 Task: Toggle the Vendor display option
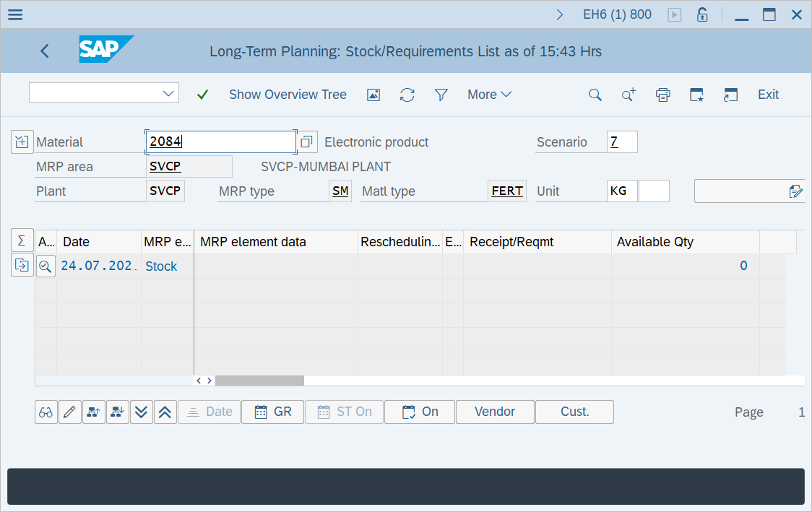pyautogui.click(x=494, y=412)
